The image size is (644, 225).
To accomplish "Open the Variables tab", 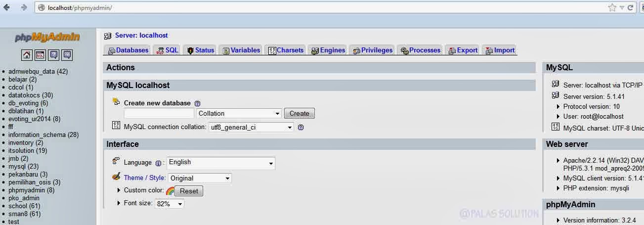I will click(x=241, y=50).
